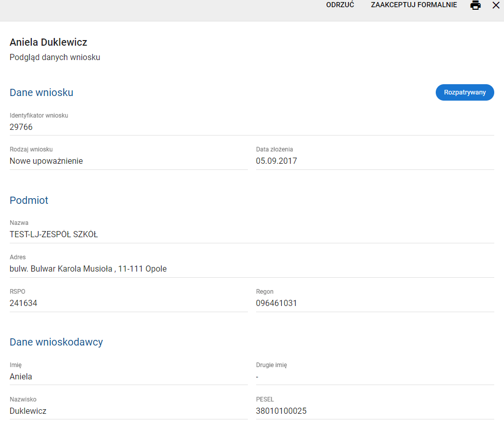Click the Data złożenia date 05.09.2017
504x421 pixels.
(x=276, y=161)
